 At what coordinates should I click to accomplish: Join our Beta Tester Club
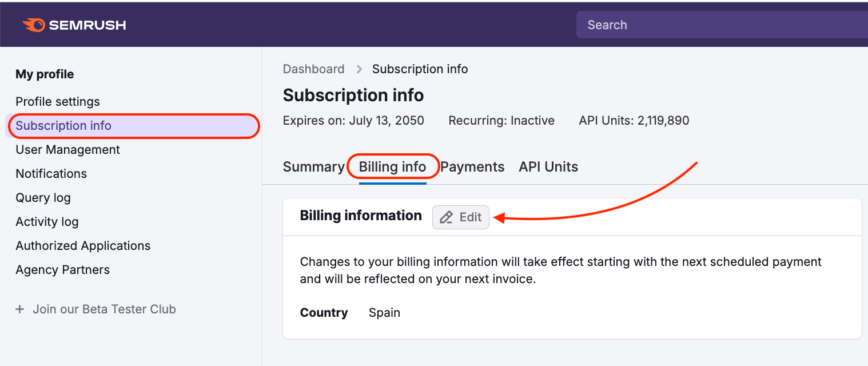coord(104,309)
